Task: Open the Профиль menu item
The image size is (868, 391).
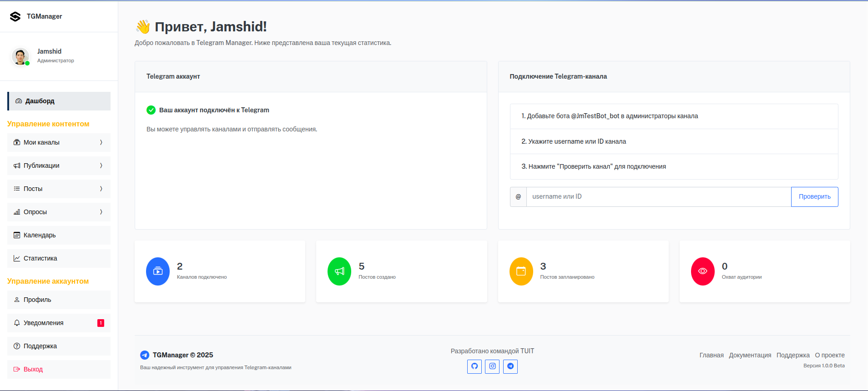Action: 59,300
